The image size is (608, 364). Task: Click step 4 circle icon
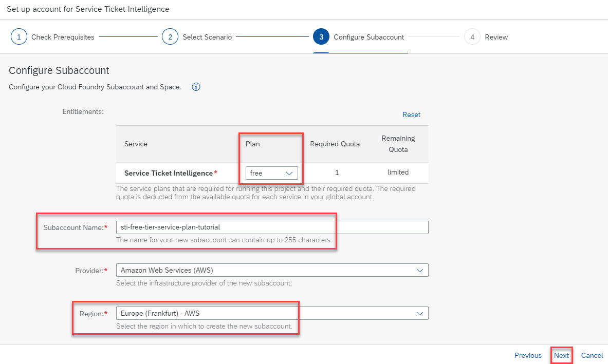tap(472, 37)
